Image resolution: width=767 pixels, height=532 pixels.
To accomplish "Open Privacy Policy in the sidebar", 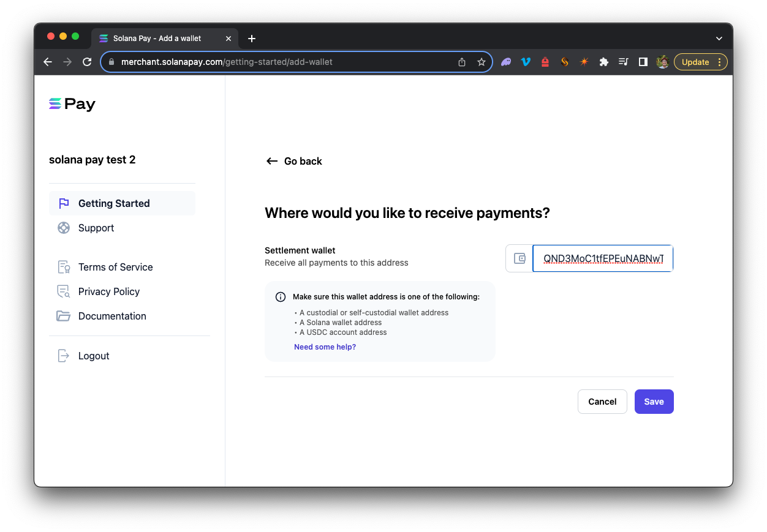I will tap(122, 291).
